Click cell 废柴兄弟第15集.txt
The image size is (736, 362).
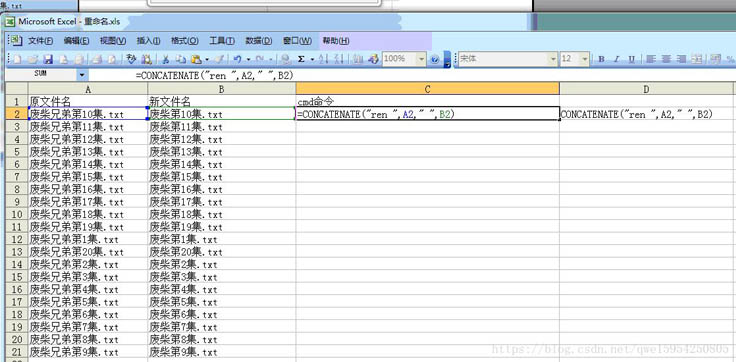click(88, 177)
